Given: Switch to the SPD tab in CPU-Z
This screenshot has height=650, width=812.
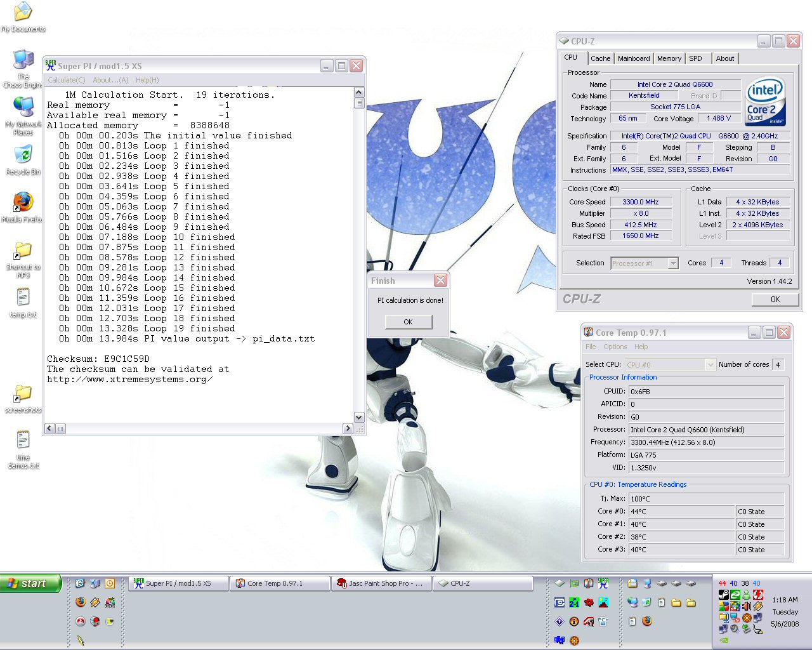Looking at the screenshot, I should click(696, 58).
